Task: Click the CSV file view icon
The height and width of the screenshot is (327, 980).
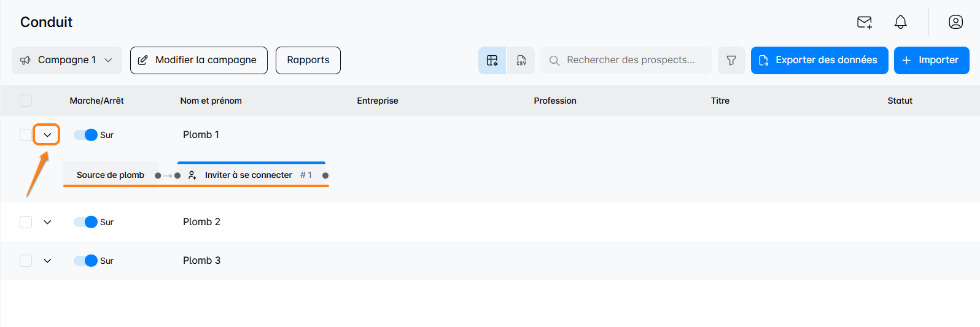Action: click(x=521, y=60)
